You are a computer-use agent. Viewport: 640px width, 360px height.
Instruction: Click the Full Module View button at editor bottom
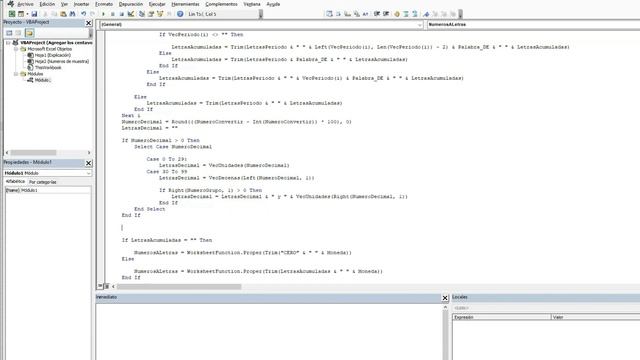pyautogui.click(x=107, y=287)
